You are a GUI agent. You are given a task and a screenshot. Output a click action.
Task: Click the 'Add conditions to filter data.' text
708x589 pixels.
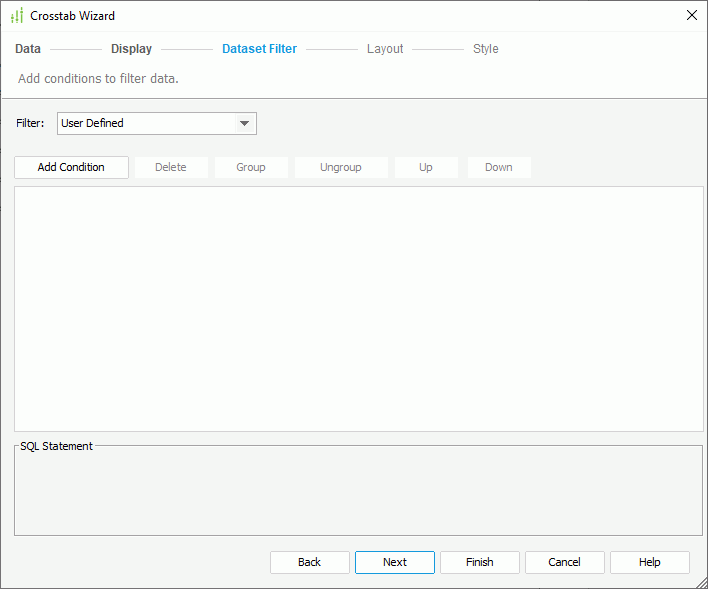pos(98,79)
